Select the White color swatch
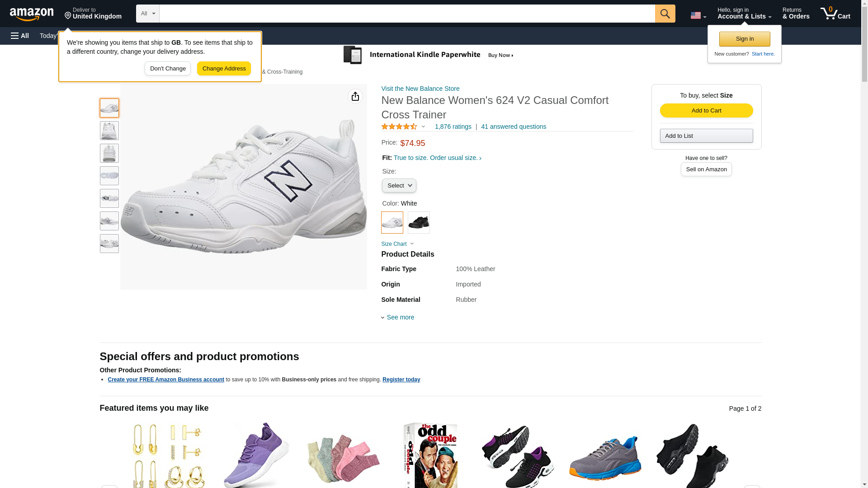The image size is (868, 488). point(392,222)
